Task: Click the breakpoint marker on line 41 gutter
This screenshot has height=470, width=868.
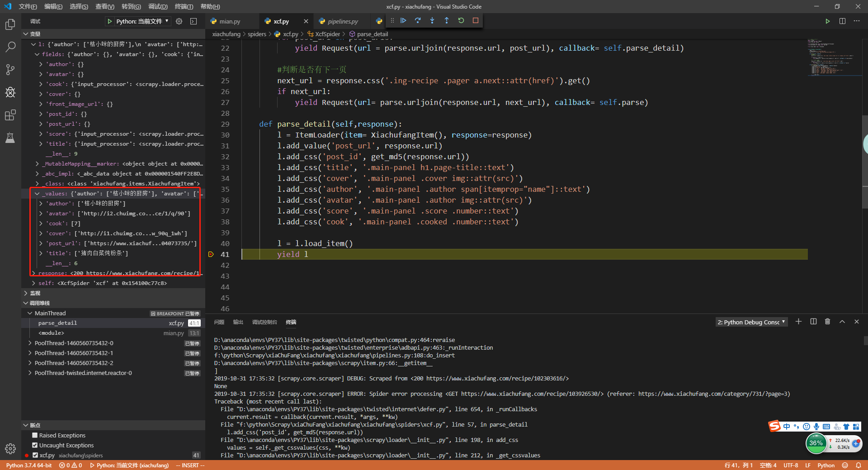Action: coord(211,254)
